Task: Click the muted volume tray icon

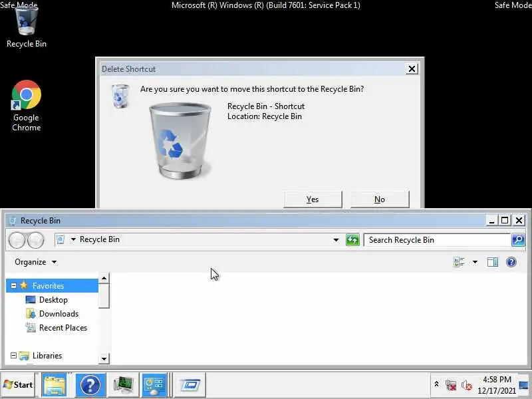Action: click(x=467, y=385)
